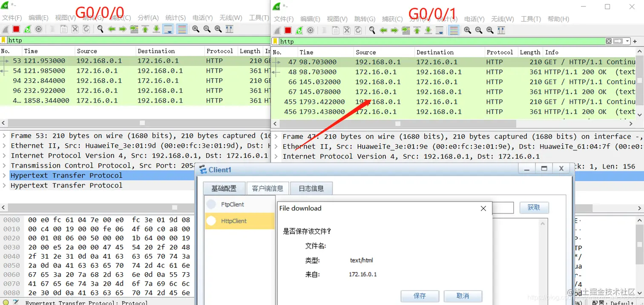Open capture options gear in G0/0/0 window

pos(38,29)
